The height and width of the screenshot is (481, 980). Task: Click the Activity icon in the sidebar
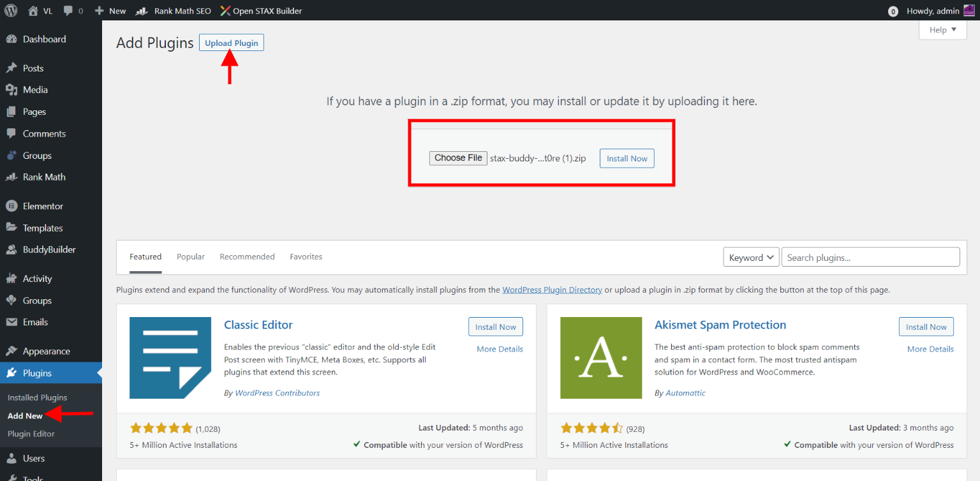point(11,279)
